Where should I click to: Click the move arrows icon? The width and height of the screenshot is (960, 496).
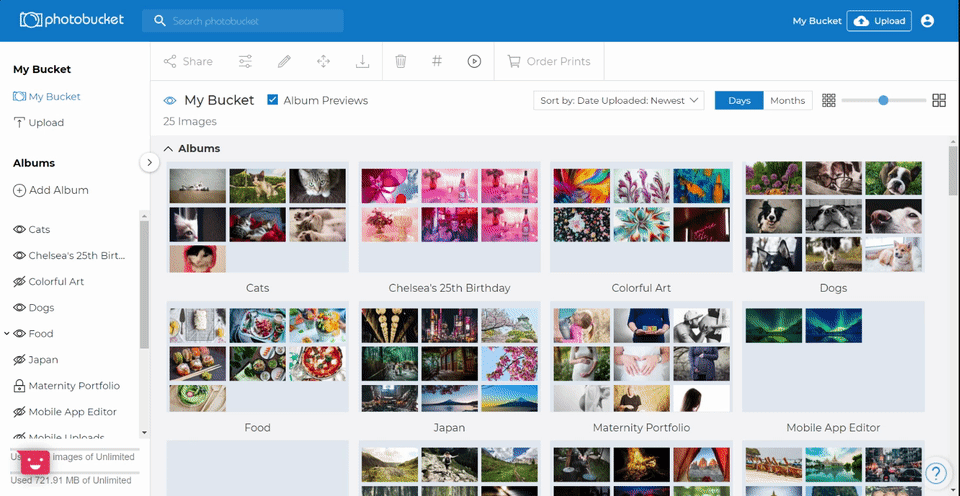point(323,61)
